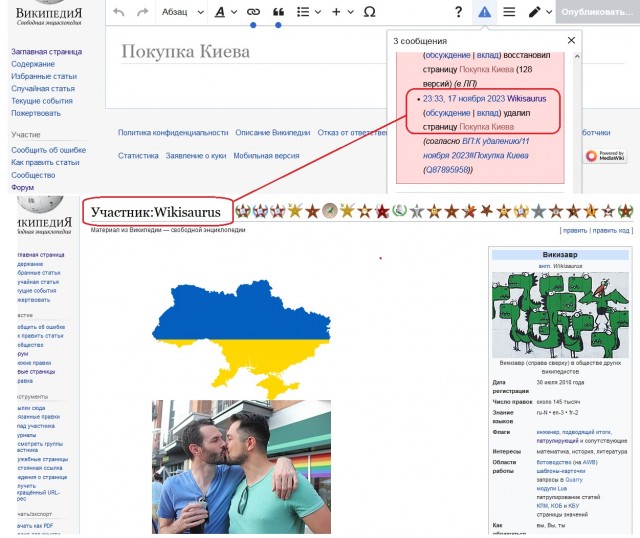Open the pencil edit-mode switcher dropdown
This screenshot has width=640, height=538.
click(540, 12)
